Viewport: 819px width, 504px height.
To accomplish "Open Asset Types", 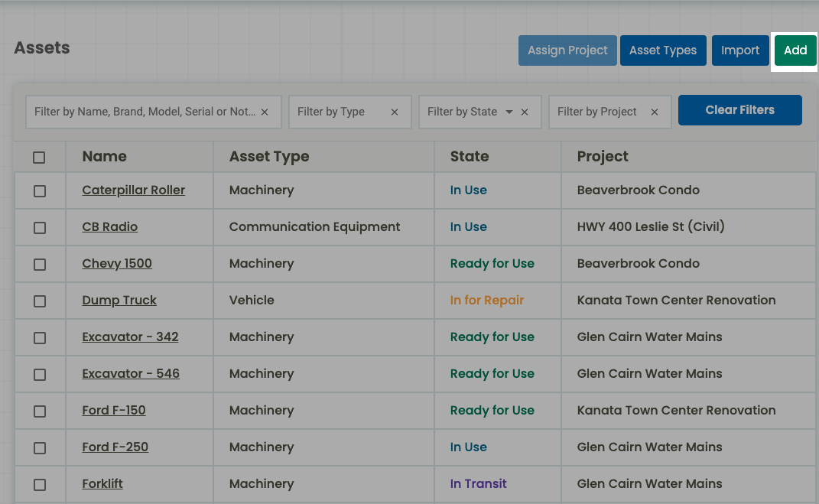I will [663, 50].
